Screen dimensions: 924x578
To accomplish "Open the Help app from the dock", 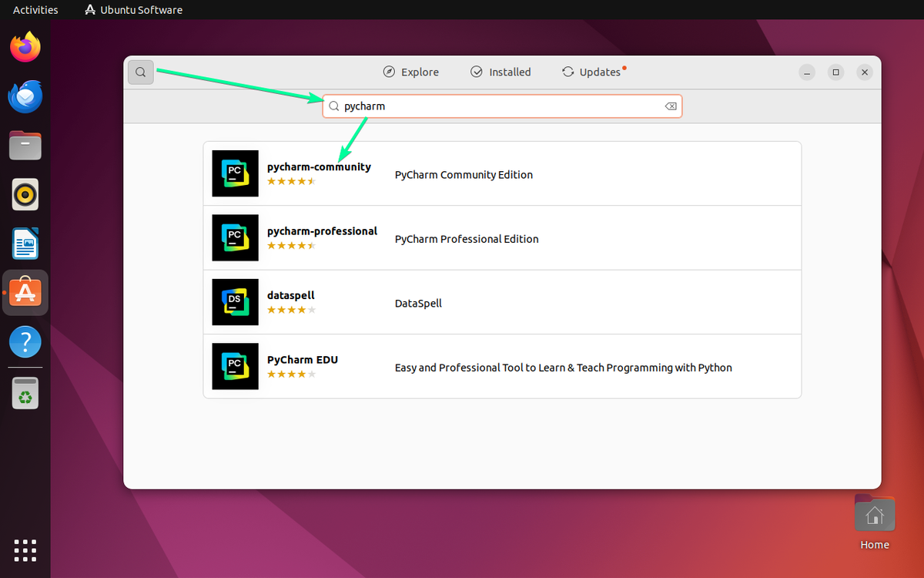I will [25, 341].
